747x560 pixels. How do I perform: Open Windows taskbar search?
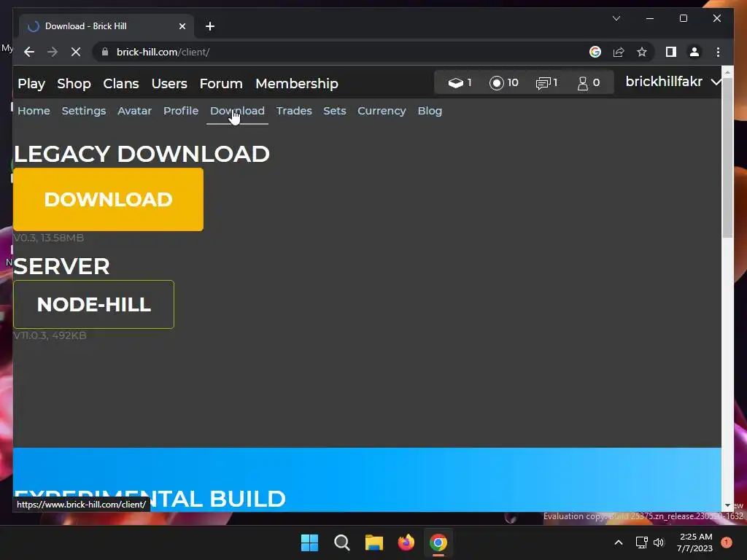point(341,542)
